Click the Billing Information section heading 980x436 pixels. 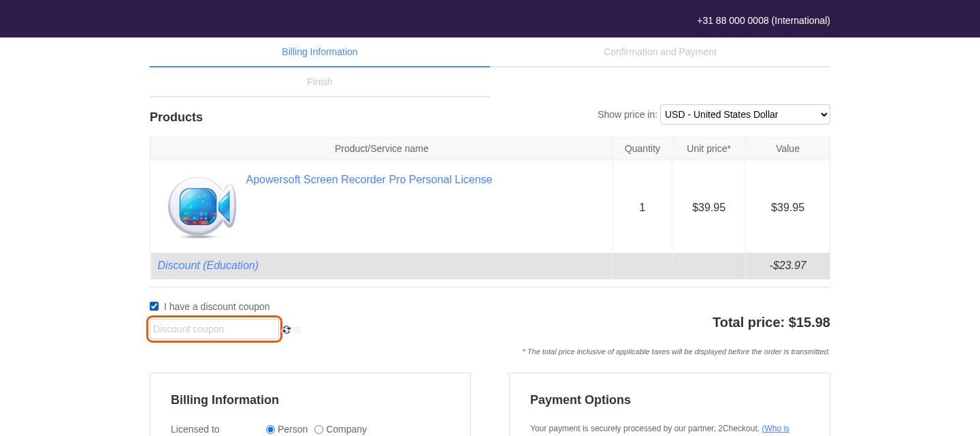coord(225,400)
